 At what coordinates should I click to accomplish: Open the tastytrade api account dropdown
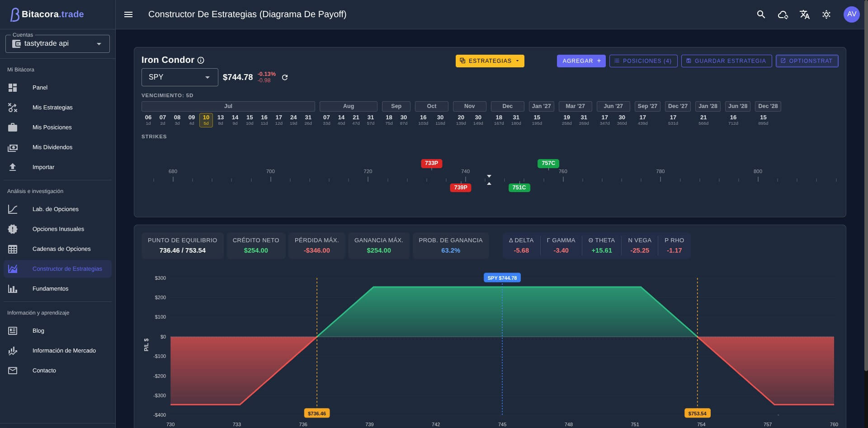(x=57, y=44)
